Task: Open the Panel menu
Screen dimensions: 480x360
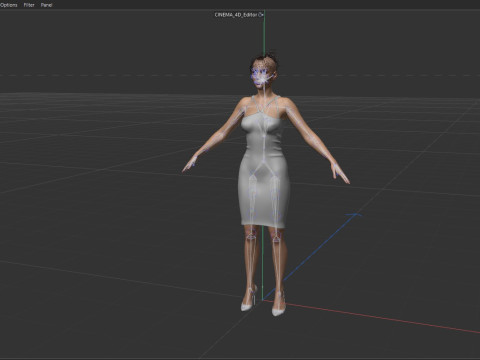Action: pyautogui.click(x=46, y=5)
